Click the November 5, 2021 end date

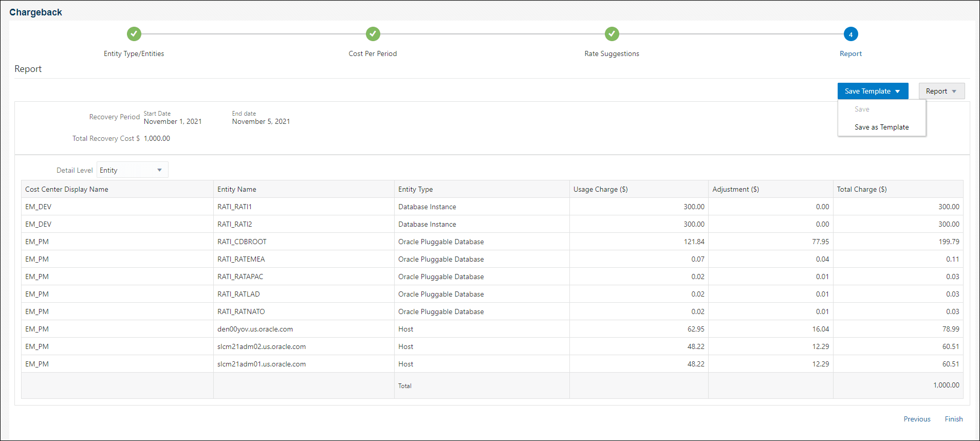[x=261, y=121]
